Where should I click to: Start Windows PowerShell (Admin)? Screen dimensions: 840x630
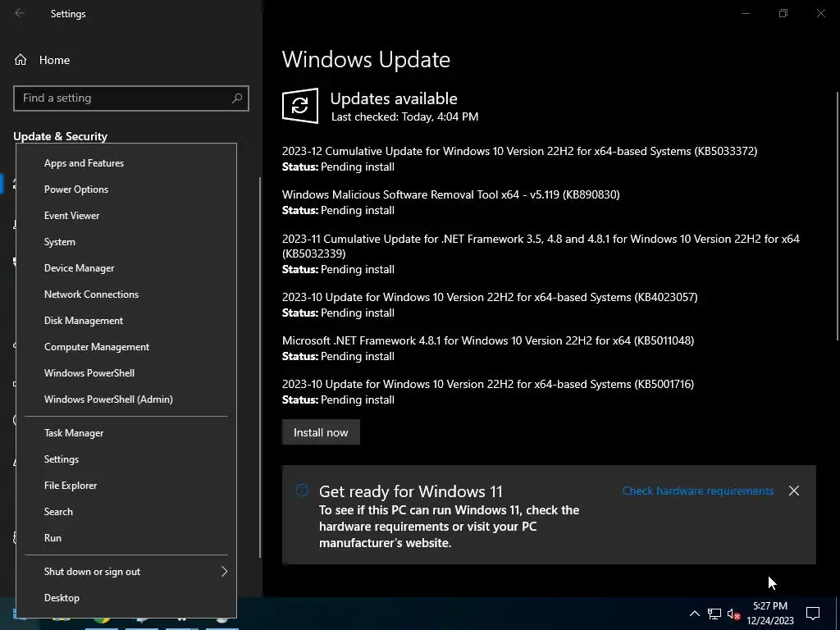click(126, 399)
